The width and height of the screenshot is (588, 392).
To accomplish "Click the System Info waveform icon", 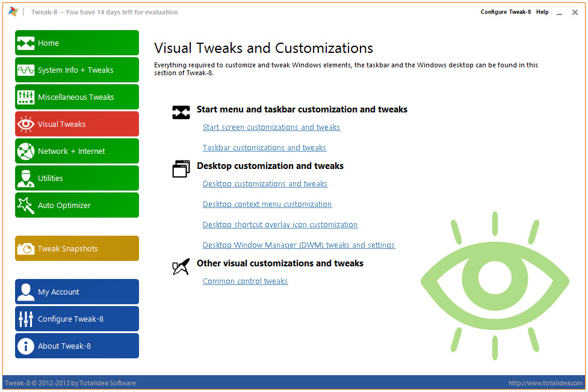I will click(25, 70).
